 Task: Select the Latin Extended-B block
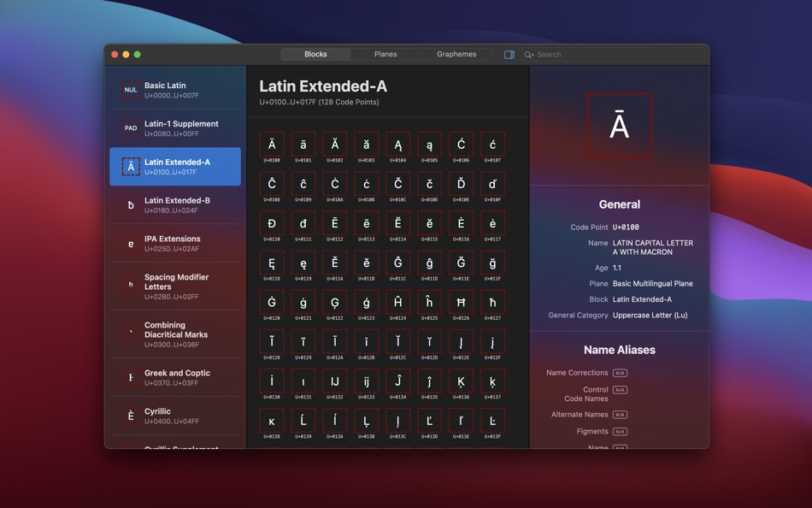pos(175,204)
